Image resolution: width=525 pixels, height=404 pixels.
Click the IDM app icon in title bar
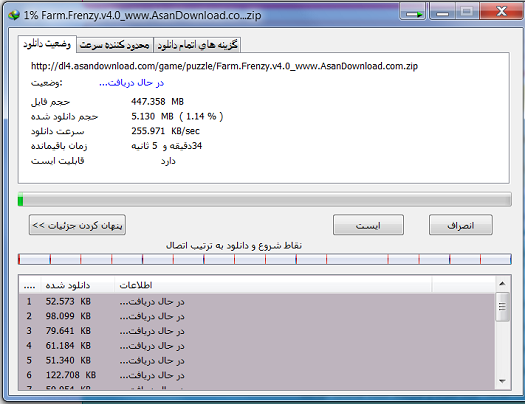point(14,15)
